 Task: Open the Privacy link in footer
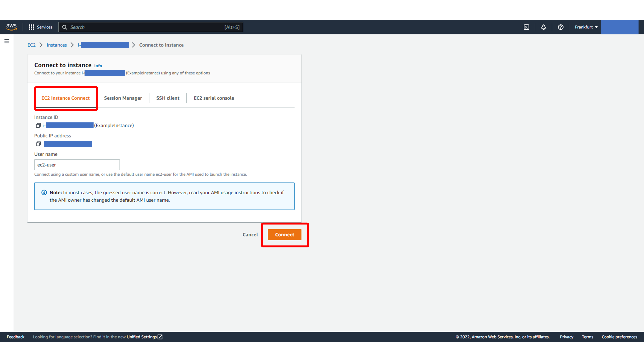click(567, 337)
